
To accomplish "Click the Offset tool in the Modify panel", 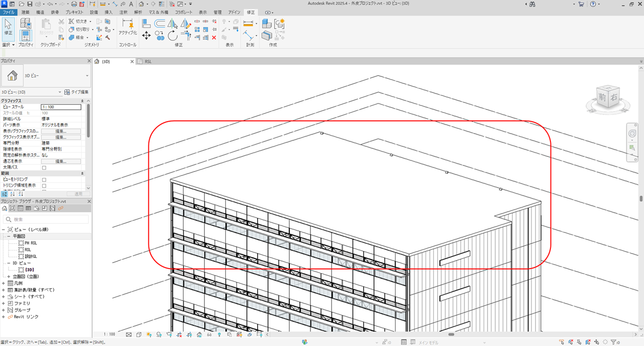I will tap(159, 23).
